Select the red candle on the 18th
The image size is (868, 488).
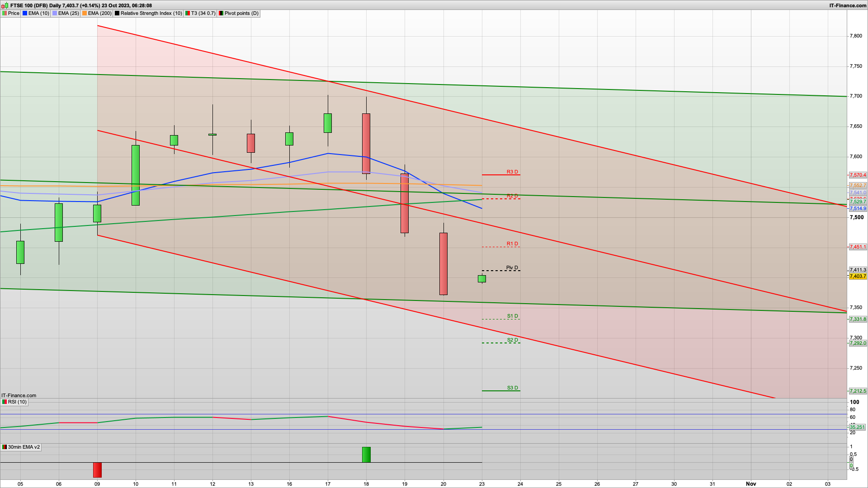[x=366, y=143]
